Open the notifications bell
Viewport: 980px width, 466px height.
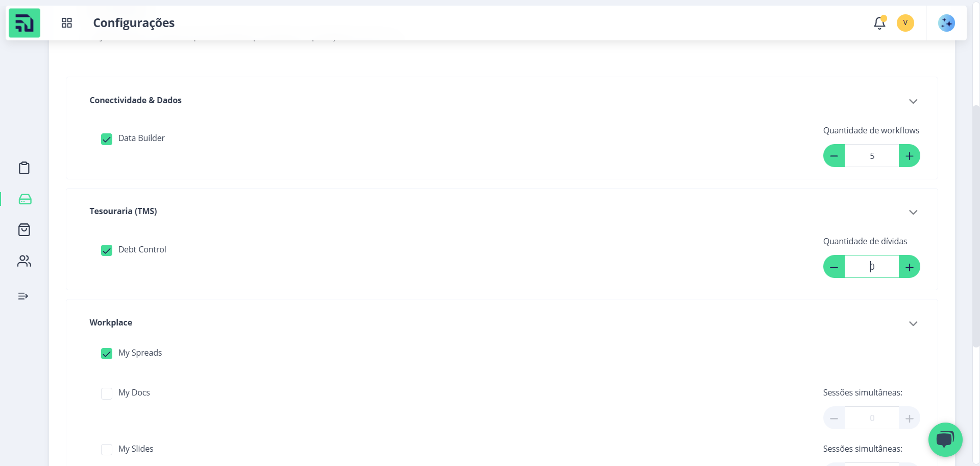[x=879, y=23]
